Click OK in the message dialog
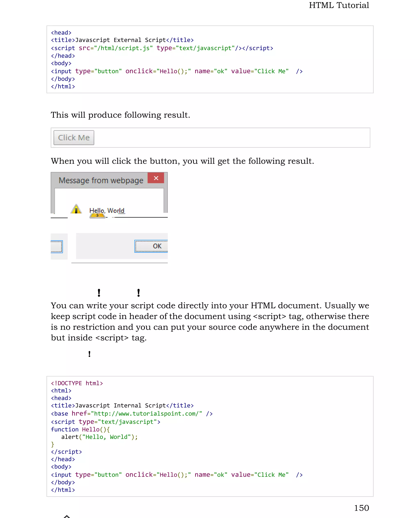This screenshot has height=518, width=420. 151,246
